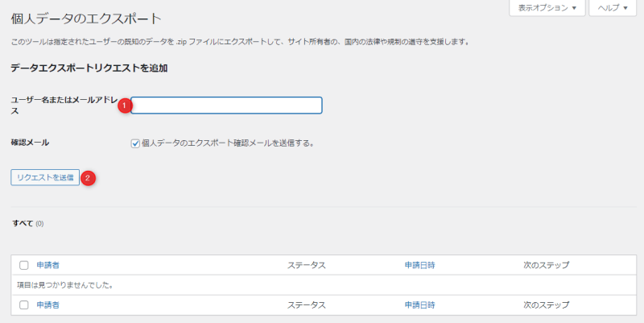Click the red number 2 marker badge
This screenshot has height=323, width=644.
89,178
